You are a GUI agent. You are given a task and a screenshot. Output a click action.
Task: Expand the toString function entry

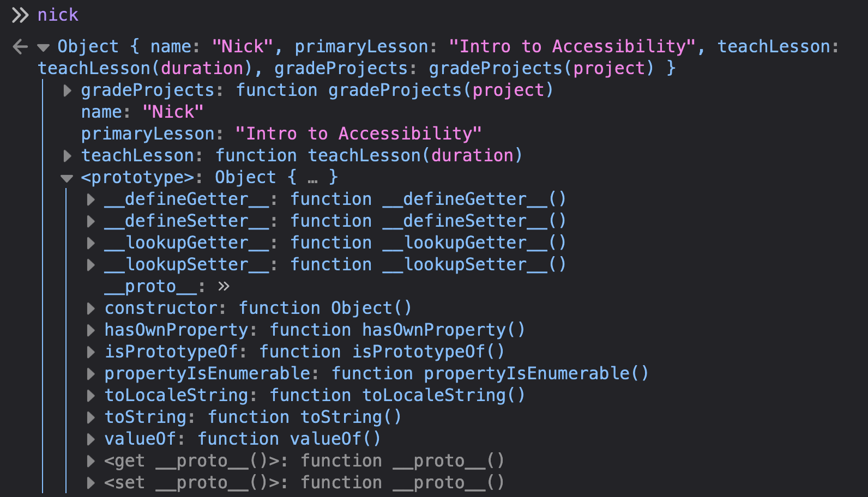(91, 417)
